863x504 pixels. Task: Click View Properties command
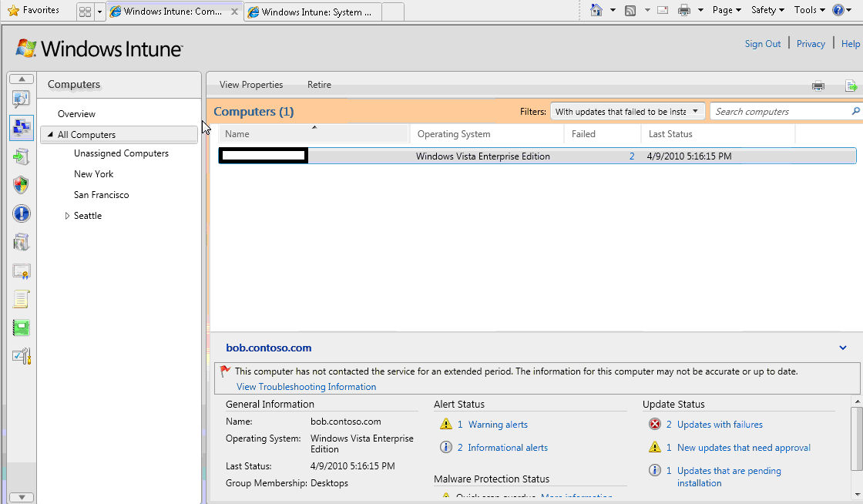[251, 85]
